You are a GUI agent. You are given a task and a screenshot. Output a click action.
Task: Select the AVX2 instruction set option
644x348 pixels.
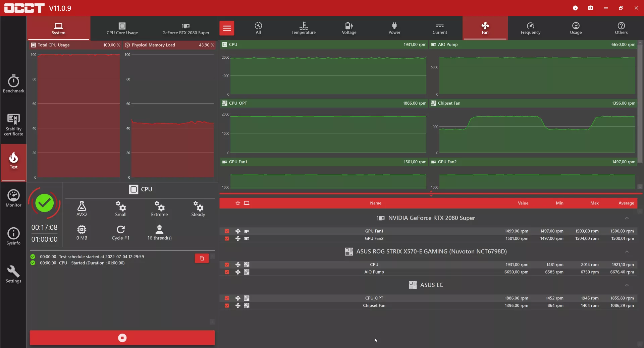(x=82, y=209)
